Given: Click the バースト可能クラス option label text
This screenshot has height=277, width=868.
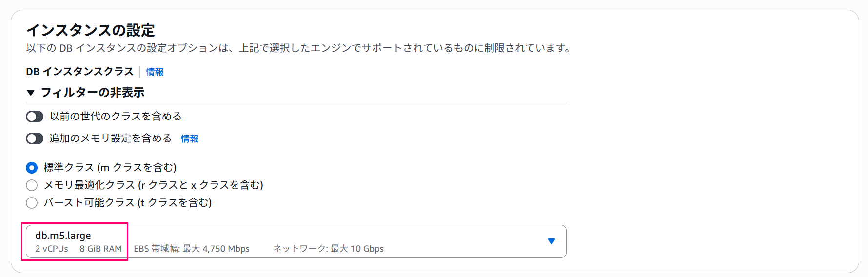Looking at the screenshot, I should coord(128,203).
